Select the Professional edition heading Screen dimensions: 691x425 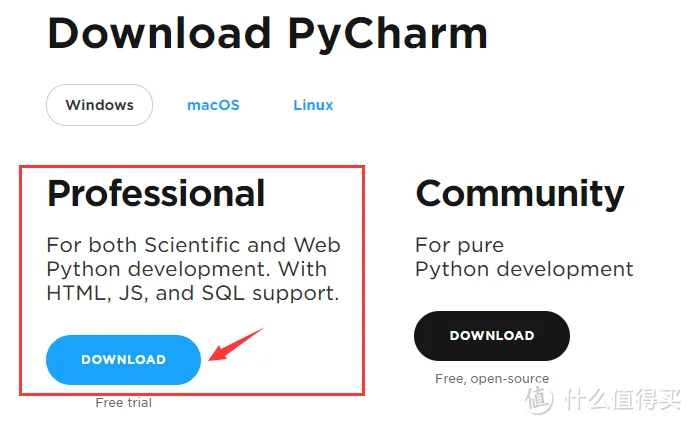click(x=156, y=194)
